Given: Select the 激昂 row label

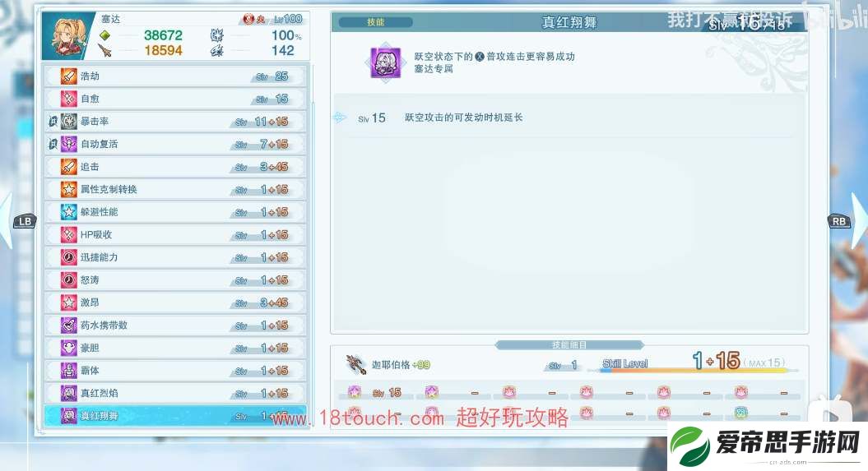Looking at the screenshot, I should 90,302.
